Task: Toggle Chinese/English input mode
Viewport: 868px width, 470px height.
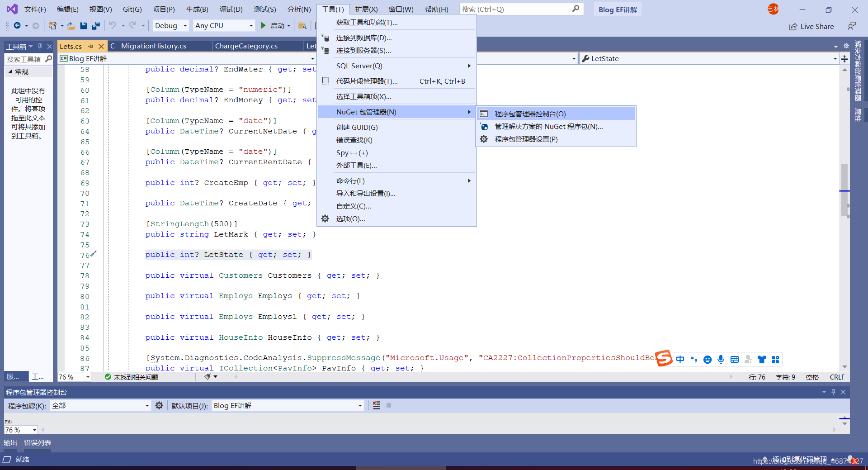Action: [680, 359]
